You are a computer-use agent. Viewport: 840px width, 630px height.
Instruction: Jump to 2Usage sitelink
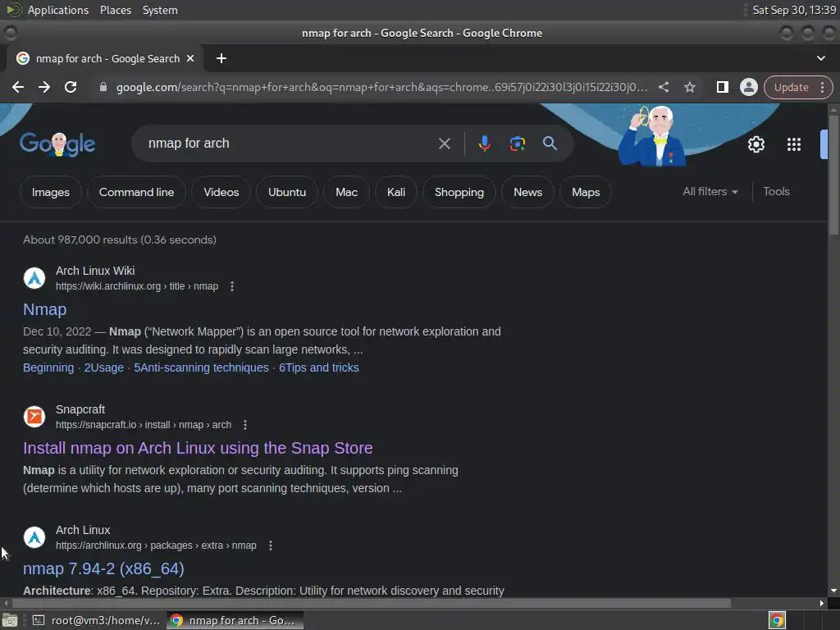104,367
